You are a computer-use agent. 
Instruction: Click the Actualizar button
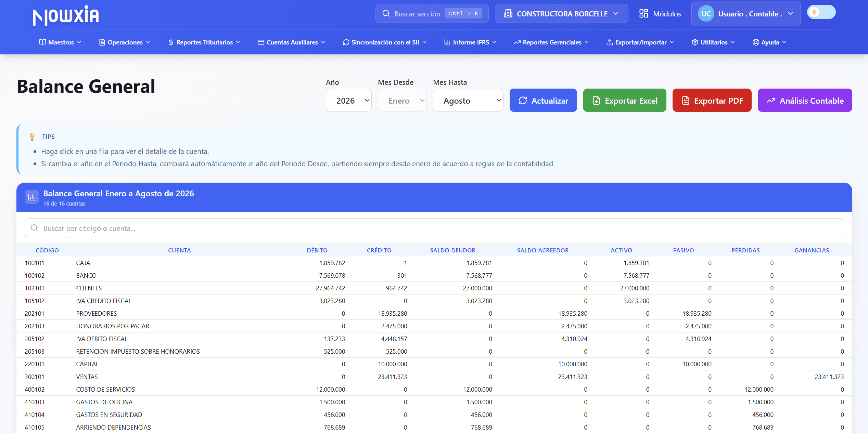(543, 100)
